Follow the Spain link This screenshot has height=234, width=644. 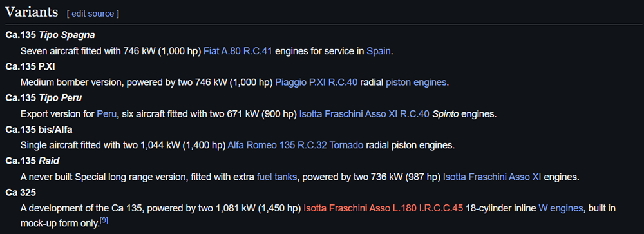379,51
